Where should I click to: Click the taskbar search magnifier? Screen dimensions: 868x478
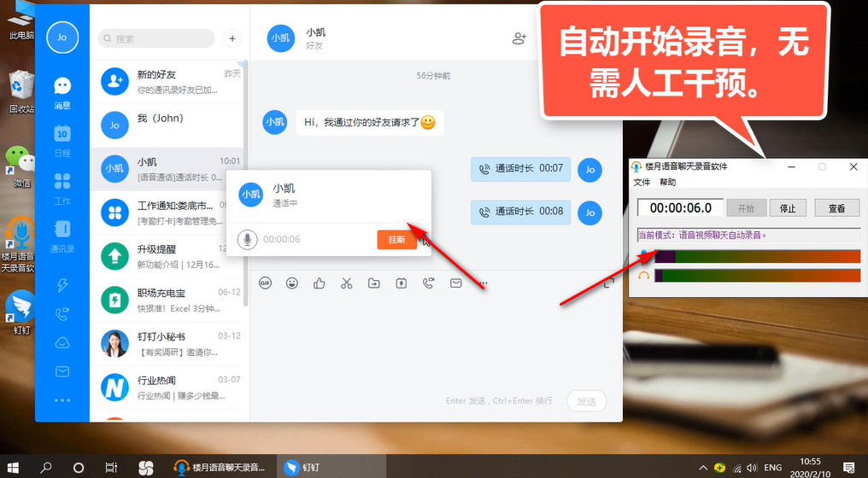tap(46, 468)
